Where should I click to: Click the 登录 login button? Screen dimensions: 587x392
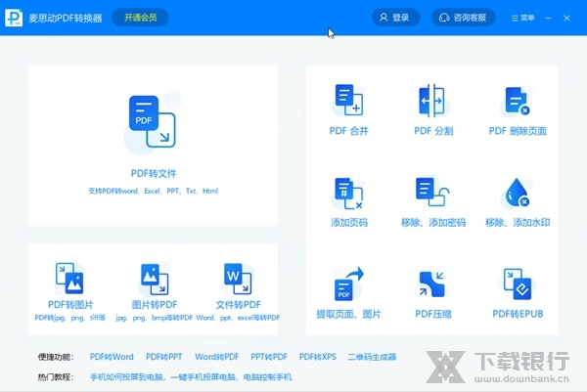pyautogui.click(x=395, y=18)
